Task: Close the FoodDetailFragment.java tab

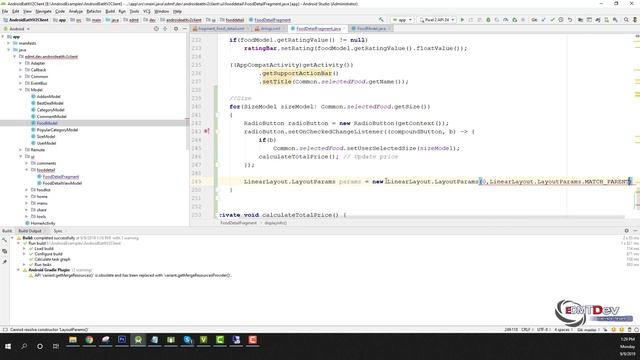Action: (x=344, y=29)
